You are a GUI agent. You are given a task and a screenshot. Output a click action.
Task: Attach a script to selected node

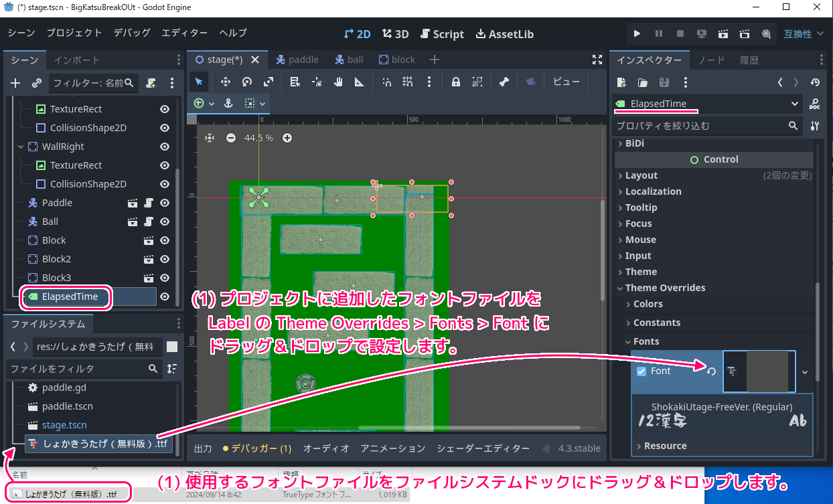pyautogui.click(x=151, y=83)
